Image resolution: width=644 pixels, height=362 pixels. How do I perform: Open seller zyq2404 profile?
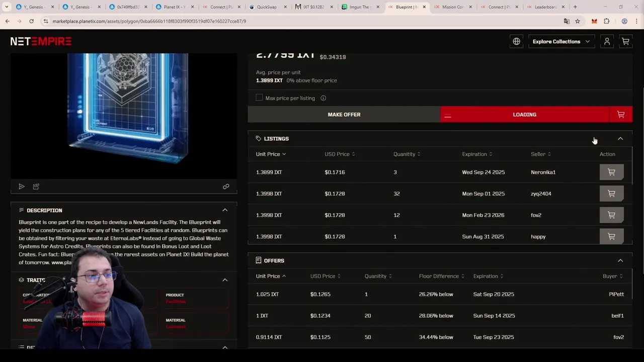(x=541, y=194)
